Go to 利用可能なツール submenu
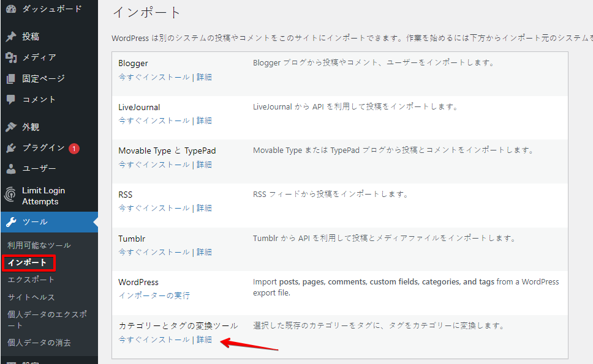The height and width of the screenshot is (364, 593). (39, 245)
